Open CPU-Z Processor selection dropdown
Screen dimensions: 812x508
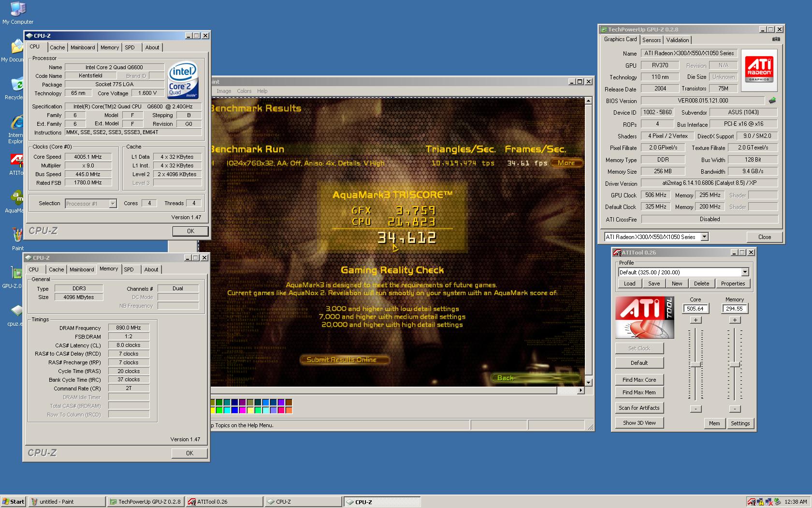113,204
